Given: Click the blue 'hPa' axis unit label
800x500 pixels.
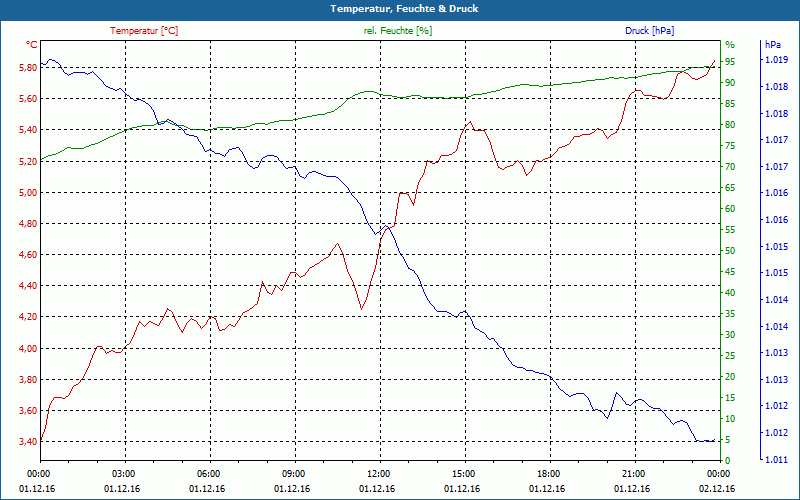Looking at the screenshot, I should 772,45.
